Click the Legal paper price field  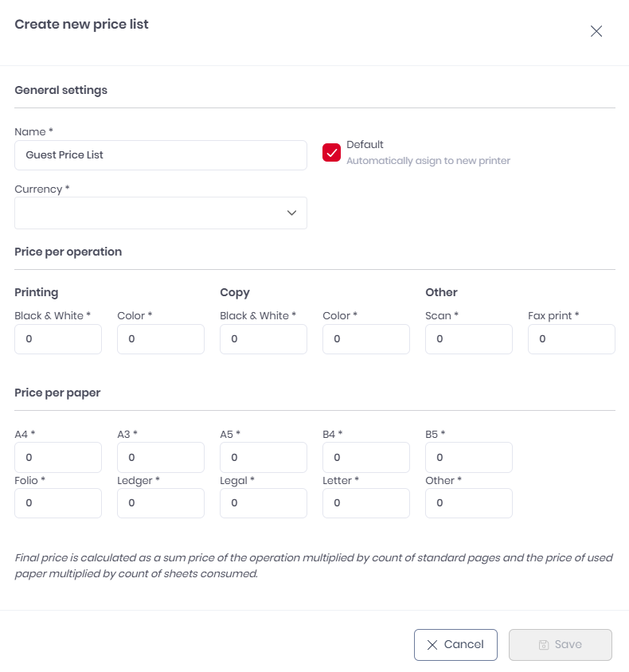(264, 503)
